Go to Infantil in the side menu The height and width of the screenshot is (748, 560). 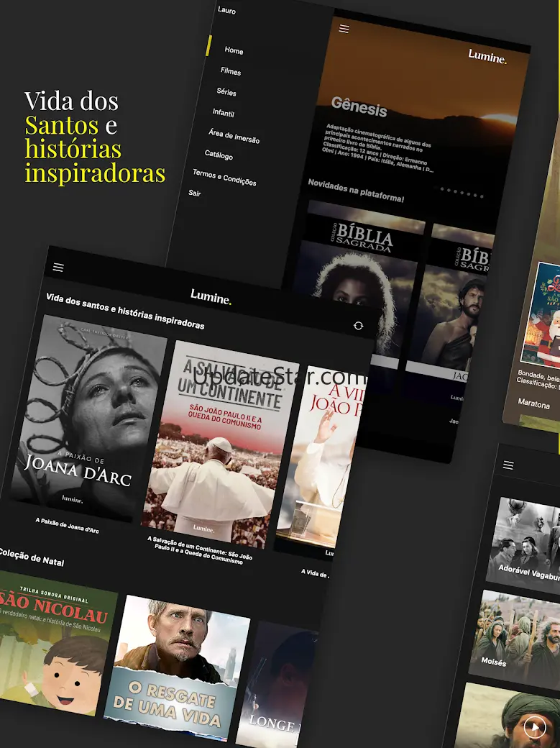pyautogui.click(x=224, y=113)
